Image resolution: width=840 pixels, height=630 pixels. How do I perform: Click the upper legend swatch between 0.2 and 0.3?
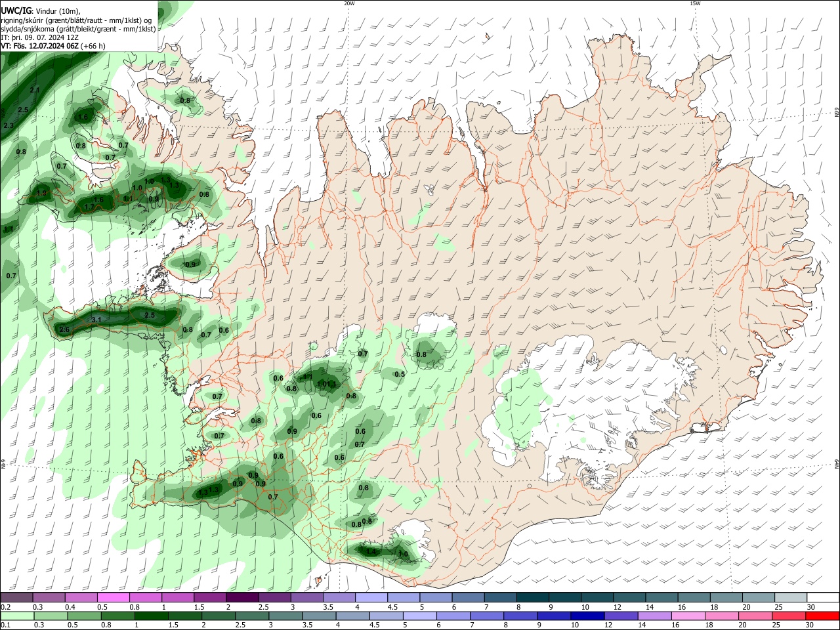(x=16, y=597)
